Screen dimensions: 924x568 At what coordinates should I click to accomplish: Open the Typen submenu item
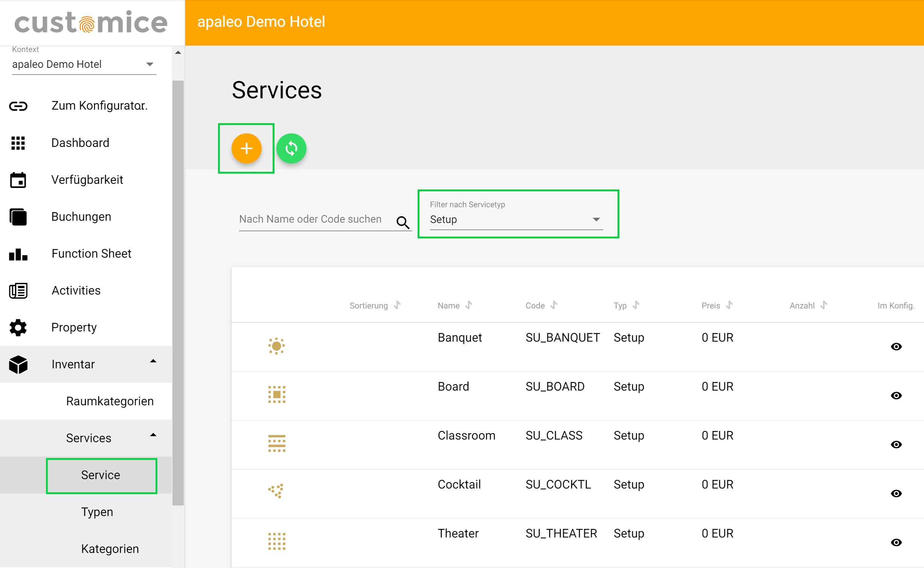pos(86,512)
